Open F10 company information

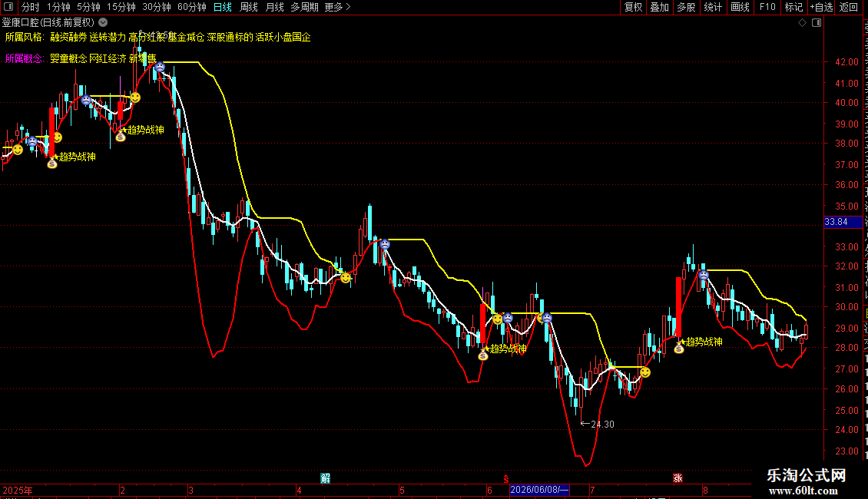(x=767, y=7)
